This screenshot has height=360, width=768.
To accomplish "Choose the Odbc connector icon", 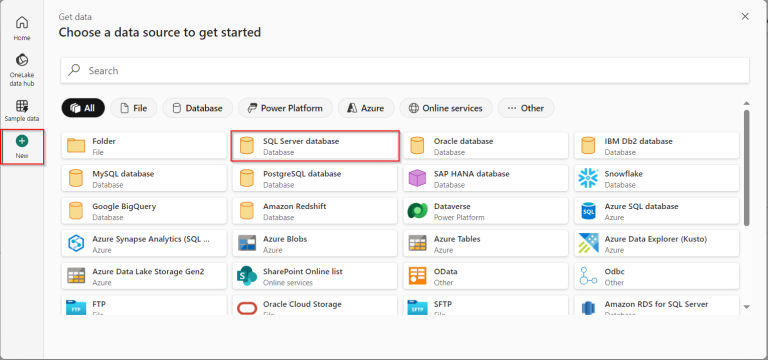I will 588,276.
